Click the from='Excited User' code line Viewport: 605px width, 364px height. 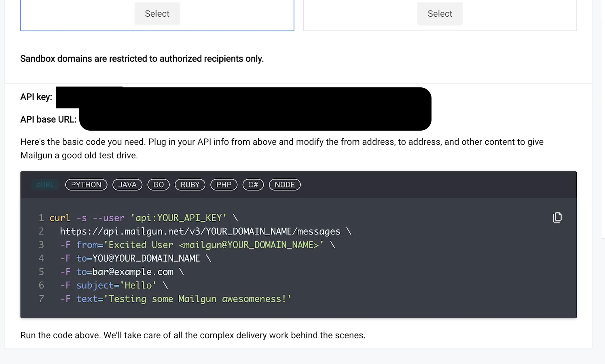tap(192, 245)
